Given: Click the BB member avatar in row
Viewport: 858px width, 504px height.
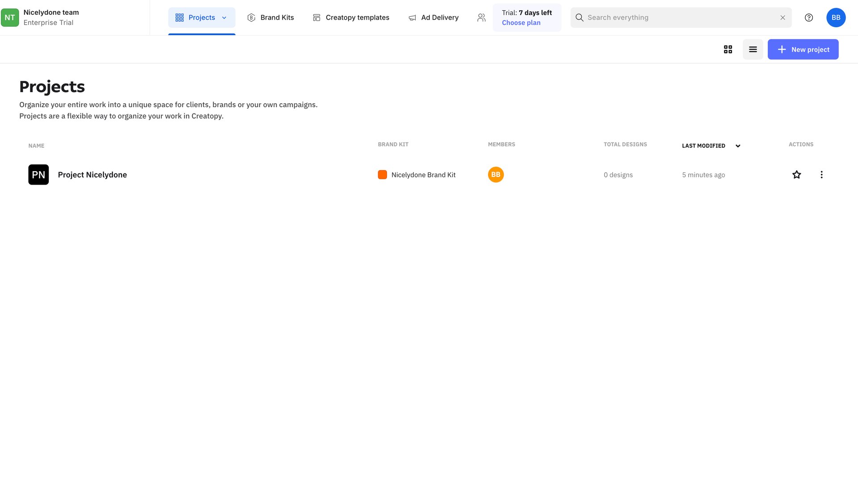Looking at the screenshot, I should click(x=496, y=175).
